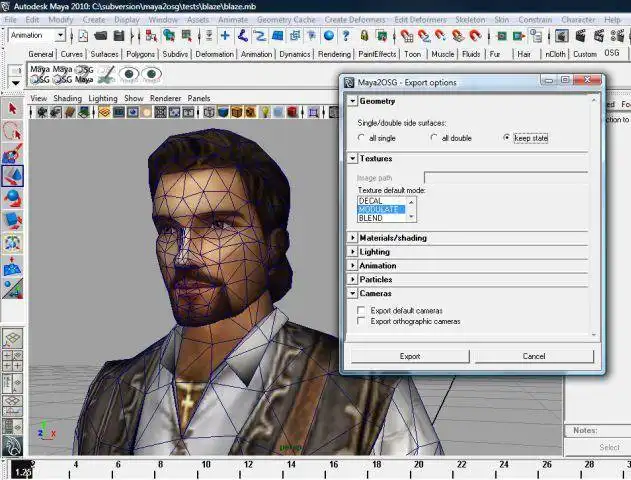This screenshot has width=631, height=480.
Task: Click the single perspective view layout icon
Action: click(x=13, y=340)
